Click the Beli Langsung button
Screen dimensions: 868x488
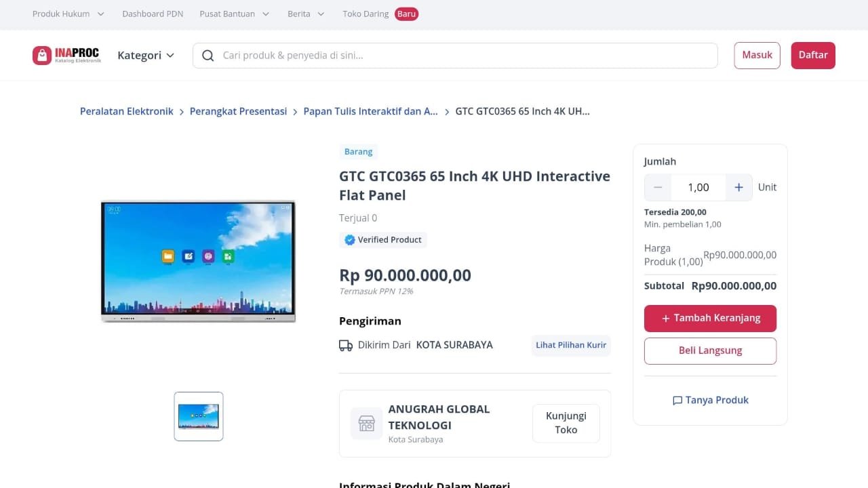tap(710, 350)
